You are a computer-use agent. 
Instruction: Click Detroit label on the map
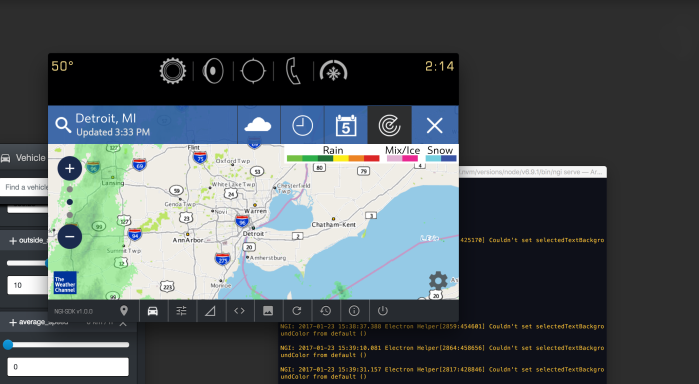click(253, 234)
